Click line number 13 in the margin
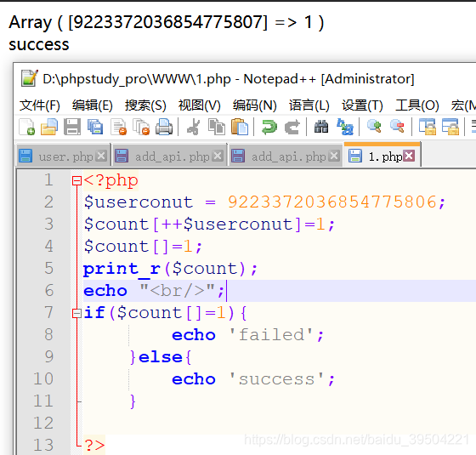This screenshot has width=476, height=455. 43,445
